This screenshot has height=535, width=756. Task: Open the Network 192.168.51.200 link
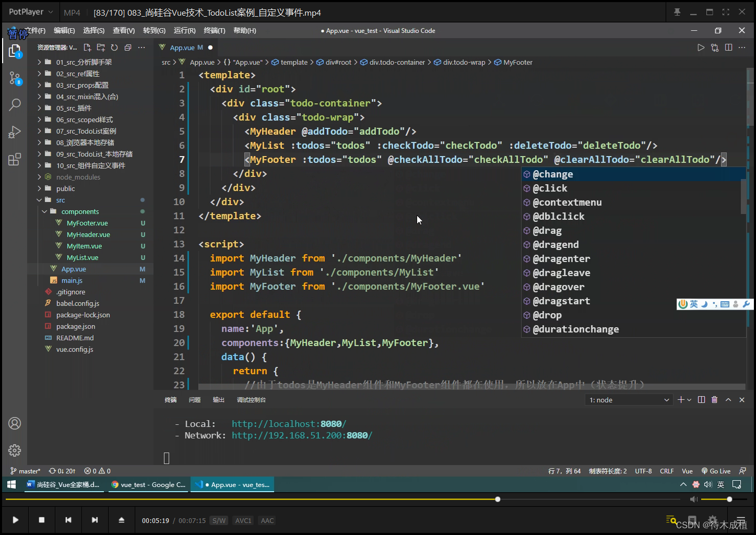(302, 435)
